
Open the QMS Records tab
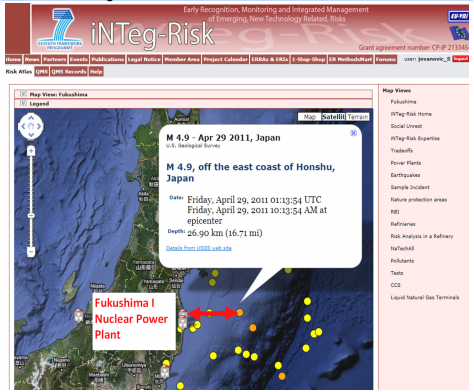tap(69, 71)
